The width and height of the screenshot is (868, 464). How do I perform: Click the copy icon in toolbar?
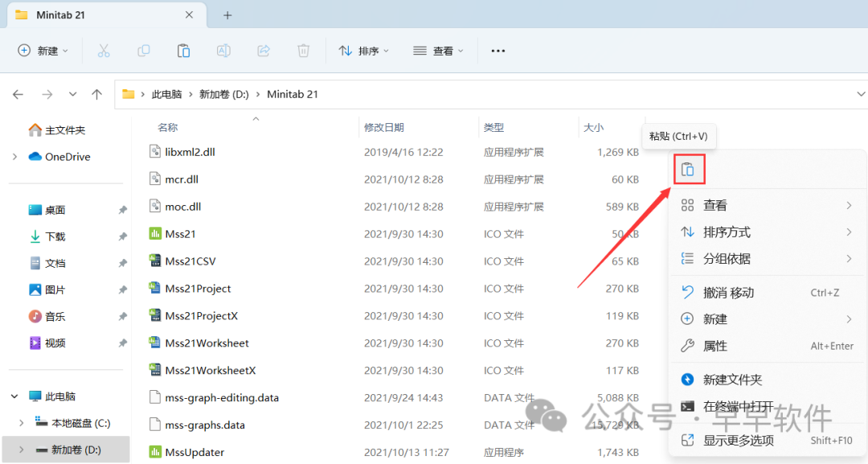[144, 51]
